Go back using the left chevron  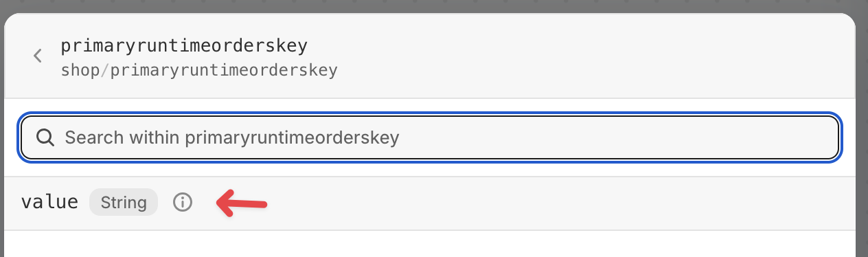click(x=38, y=56)
